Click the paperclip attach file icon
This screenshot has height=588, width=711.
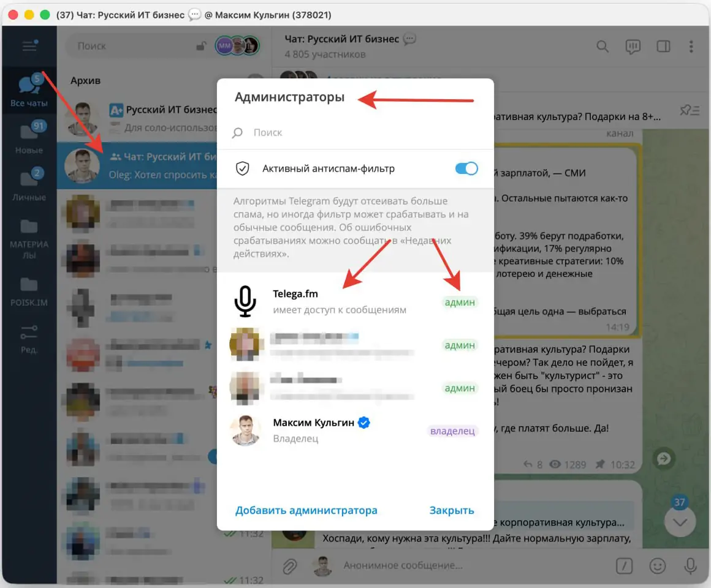[x=290, y=566]
